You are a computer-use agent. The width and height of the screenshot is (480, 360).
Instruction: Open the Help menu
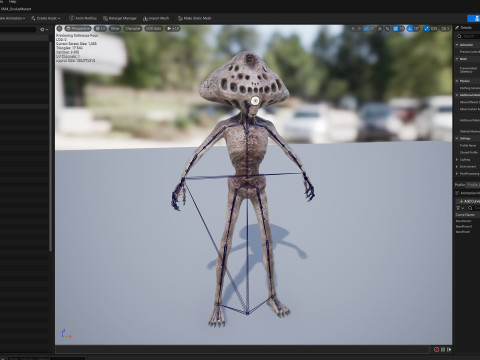[x=13, y=2]
